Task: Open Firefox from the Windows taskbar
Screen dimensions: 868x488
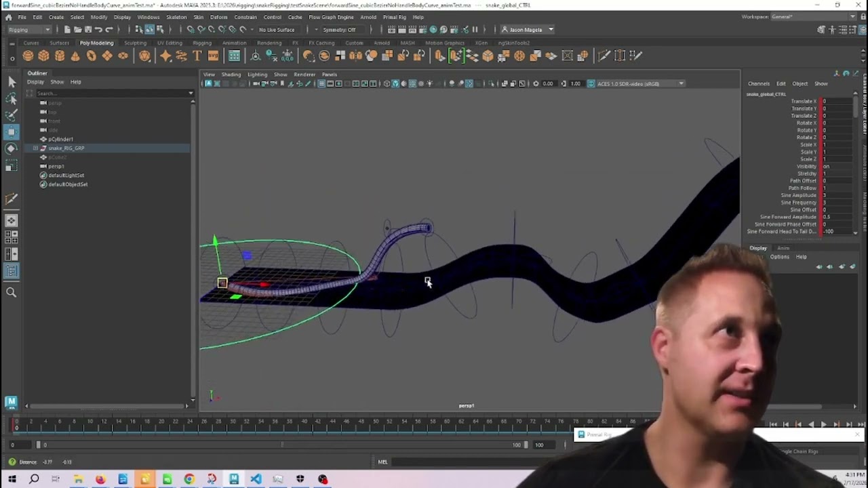Action: click(100, 479)
